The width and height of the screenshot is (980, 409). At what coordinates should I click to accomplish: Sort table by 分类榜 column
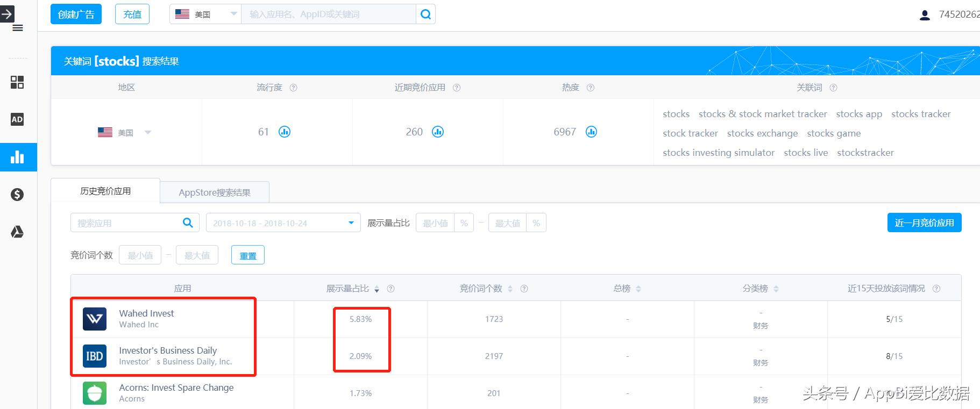coord(776,289)
